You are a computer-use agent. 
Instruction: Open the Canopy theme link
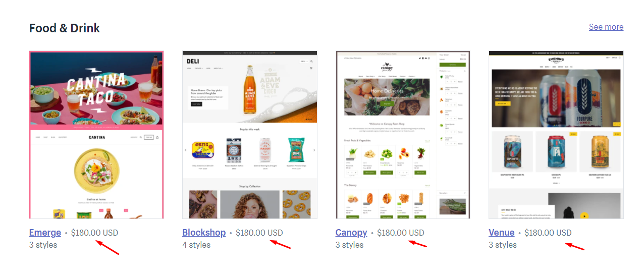351,233
